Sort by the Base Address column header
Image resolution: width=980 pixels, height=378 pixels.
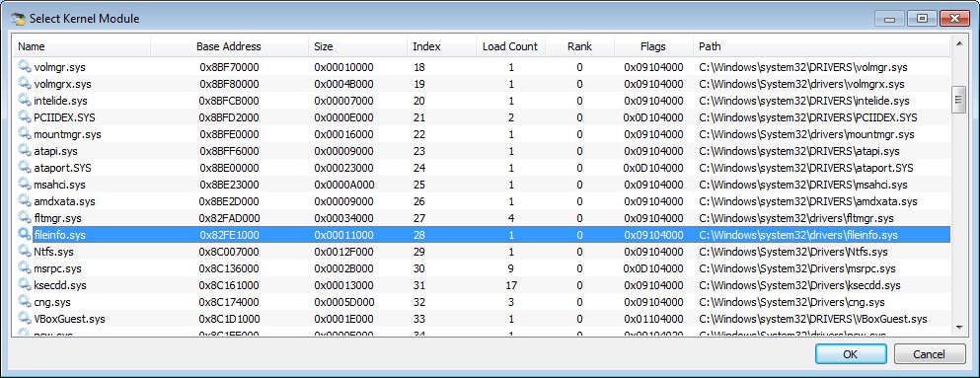coord(229,46)
